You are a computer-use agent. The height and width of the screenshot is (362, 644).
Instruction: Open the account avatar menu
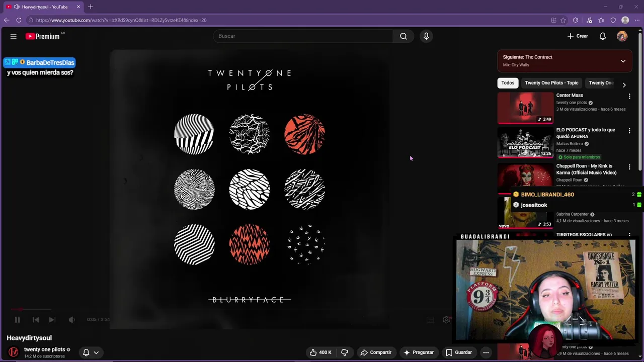[622, 36]
